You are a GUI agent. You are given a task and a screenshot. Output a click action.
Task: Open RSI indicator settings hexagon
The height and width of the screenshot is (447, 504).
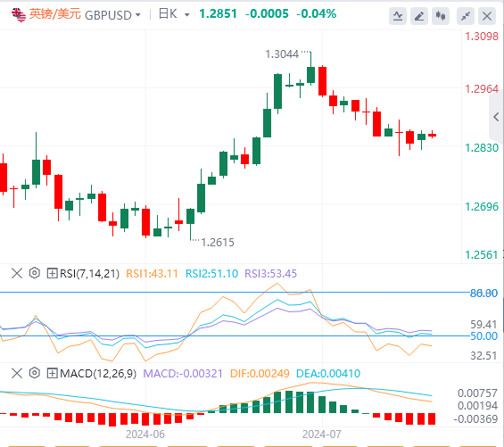pyautogui.click(x=35, y=273)
